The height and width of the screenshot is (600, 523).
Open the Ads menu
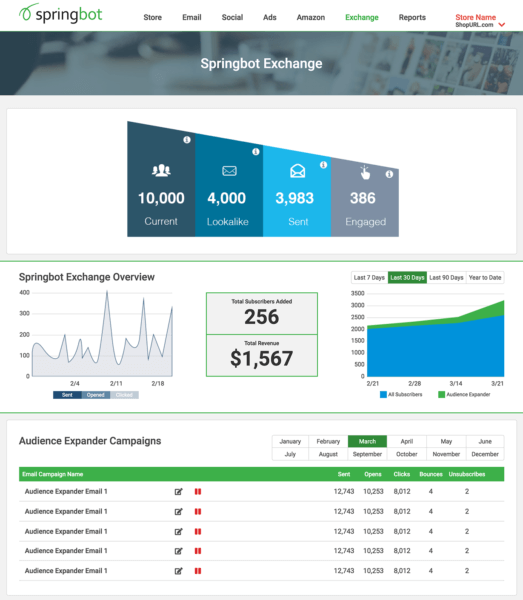click(269, 17)
